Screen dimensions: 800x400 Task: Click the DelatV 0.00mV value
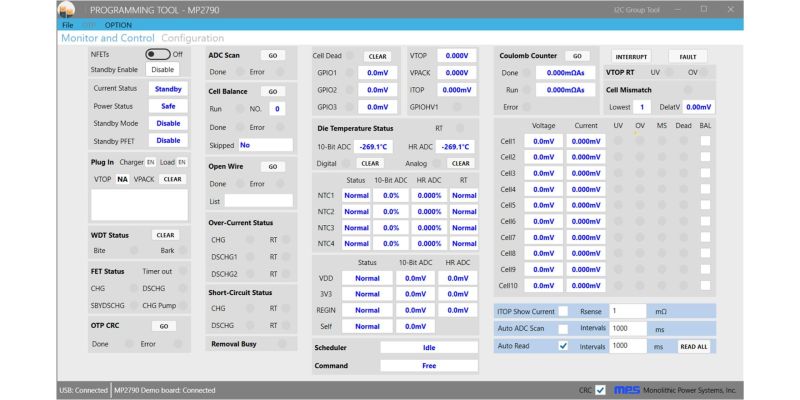pos(698,107)
